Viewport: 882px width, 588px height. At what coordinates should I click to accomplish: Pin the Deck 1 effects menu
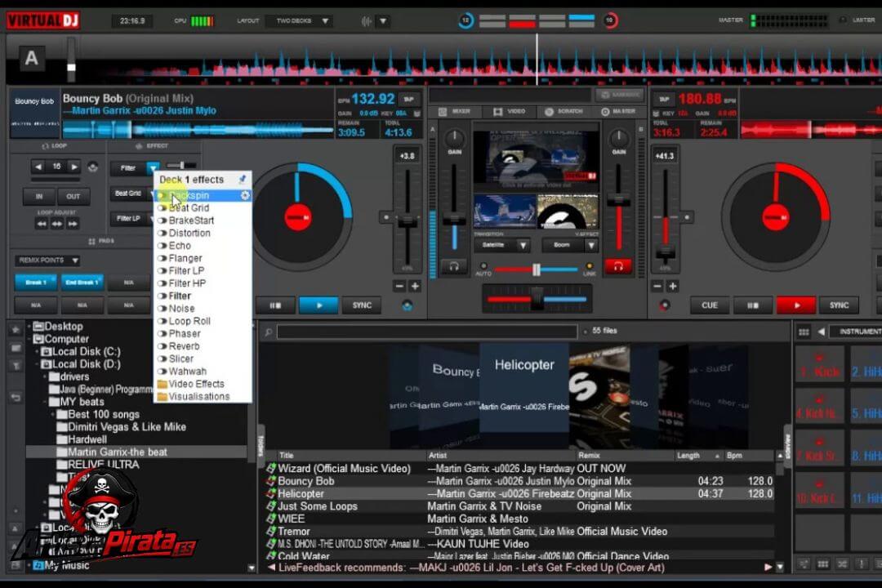[x=243, y=179]
